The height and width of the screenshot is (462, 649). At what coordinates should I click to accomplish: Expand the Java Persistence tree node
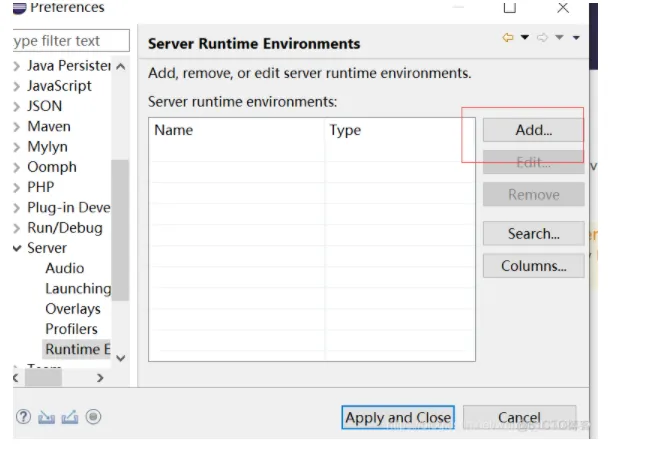click(17, 66)
